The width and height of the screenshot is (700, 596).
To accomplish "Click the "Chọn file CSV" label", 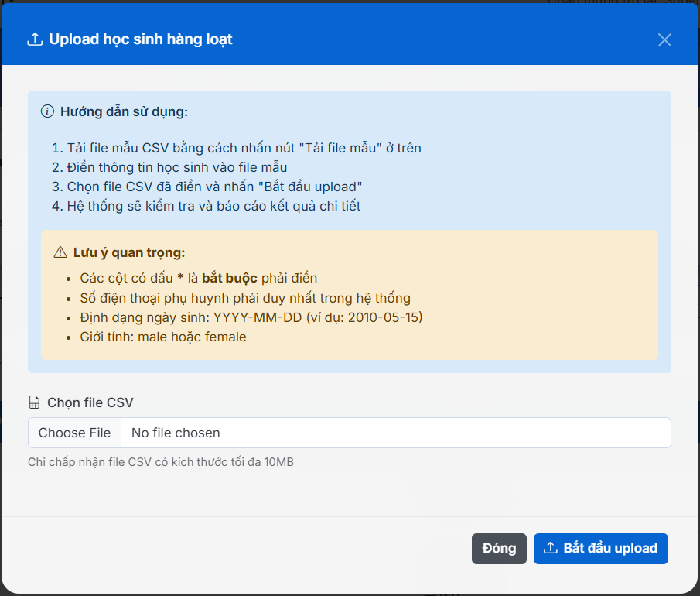I will click(x=90, y=402).
